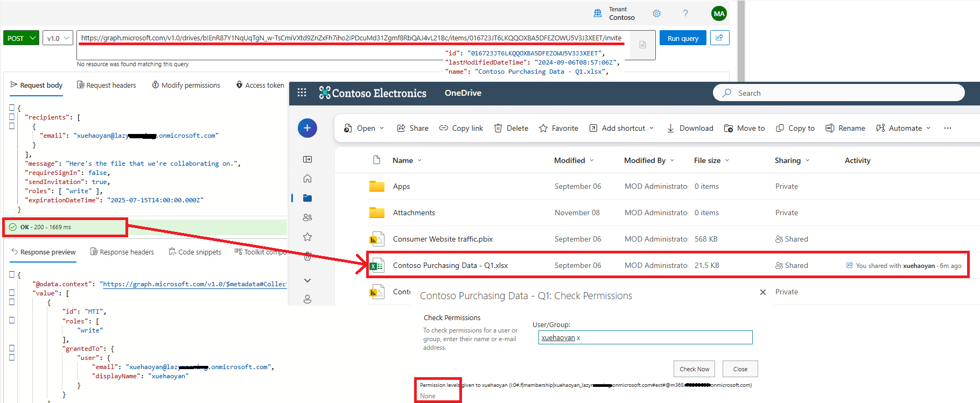Tick the checkbox beside the response "value" line

(x=12, y=293)
